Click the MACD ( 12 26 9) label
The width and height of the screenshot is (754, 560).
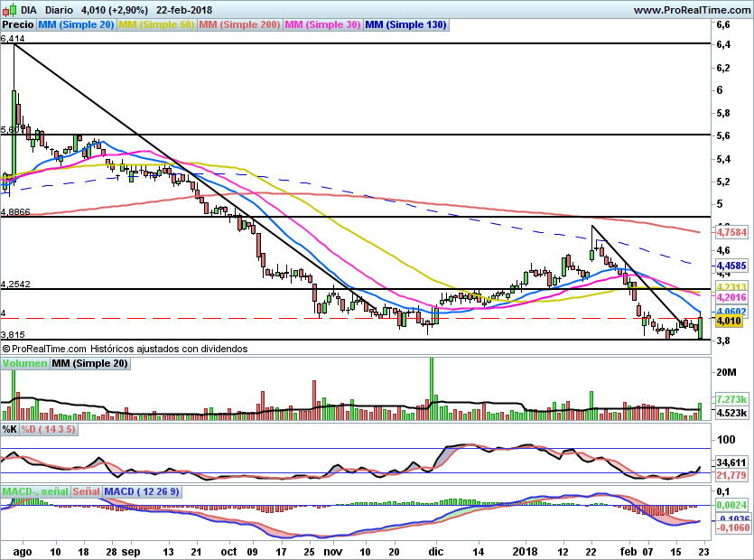[142, 491]
